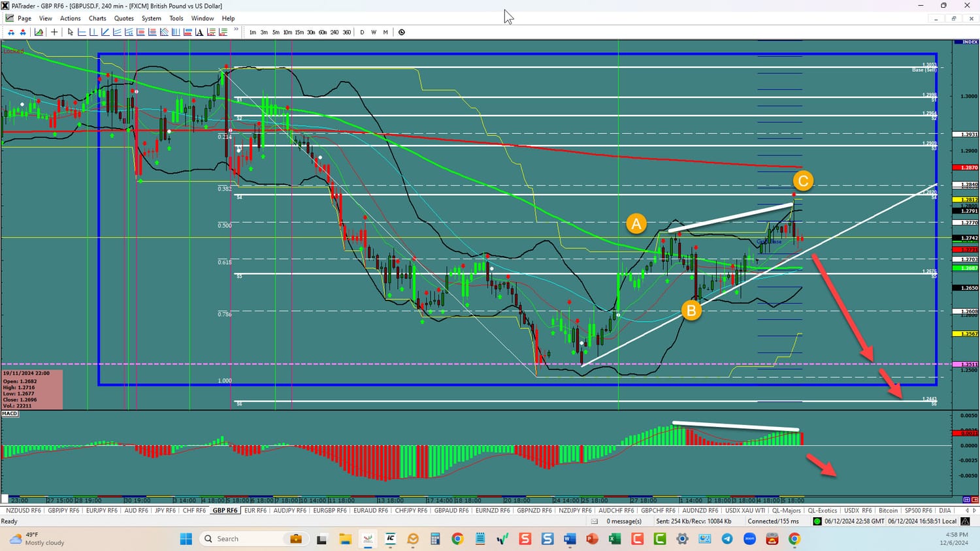The height and width of the screenshot is (551, 980).
Task: Click the green connection status indicator
Action: coord(817,521)
